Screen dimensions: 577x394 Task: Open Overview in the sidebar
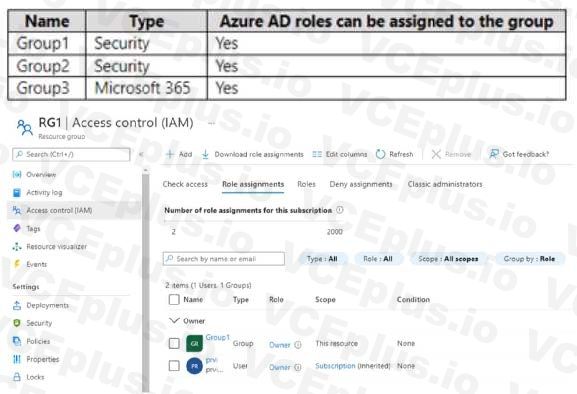41,174
